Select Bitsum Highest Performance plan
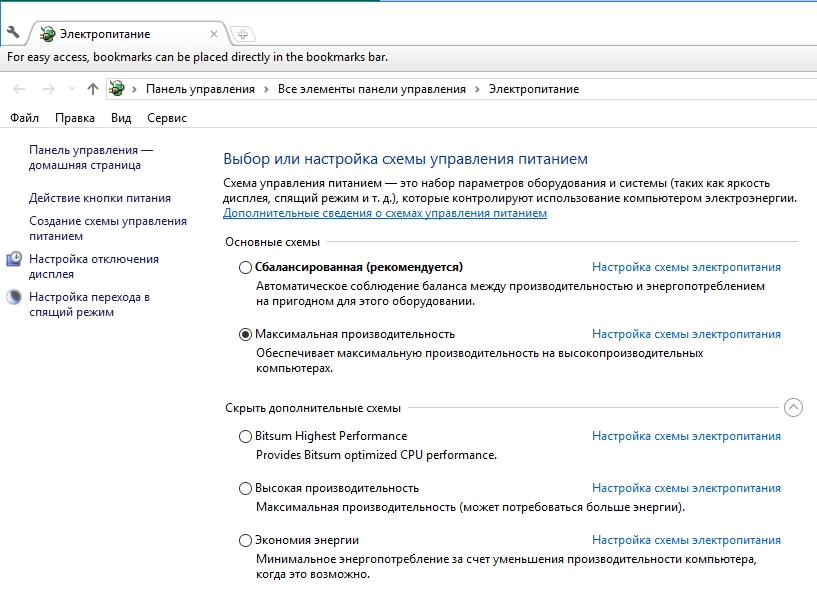The image size is (817, 611). pyautogui.click(x=246, y=436)
